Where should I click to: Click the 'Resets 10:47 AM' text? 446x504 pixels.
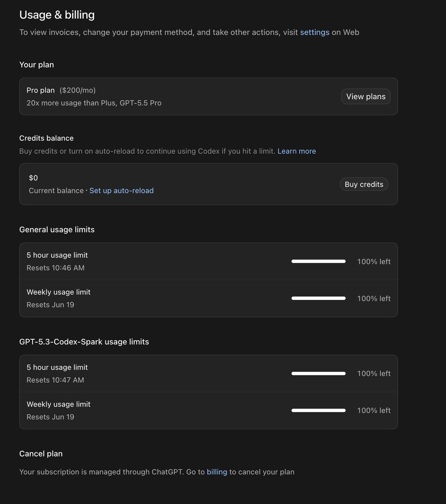(55, 380)
